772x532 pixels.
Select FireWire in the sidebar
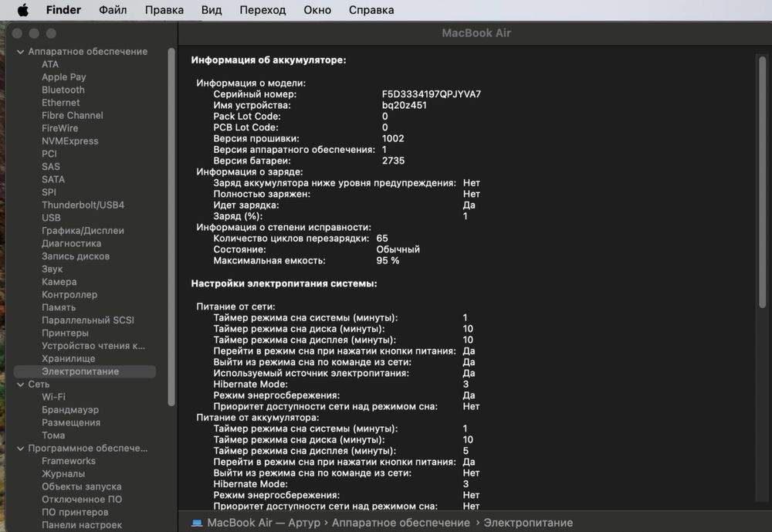[x=60, y=128]
